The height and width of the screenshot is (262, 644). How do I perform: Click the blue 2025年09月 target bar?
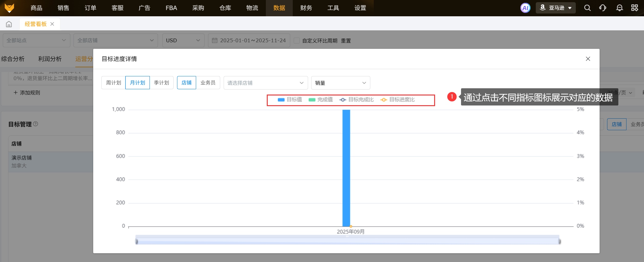coord(346,168)
